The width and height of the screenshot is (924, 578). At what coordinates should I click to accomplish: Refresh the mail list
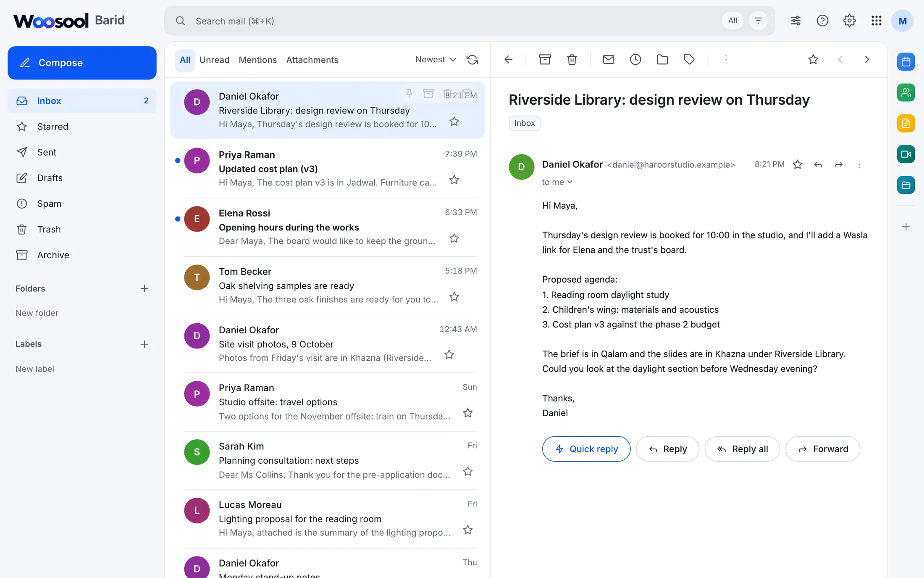[472, 60]
